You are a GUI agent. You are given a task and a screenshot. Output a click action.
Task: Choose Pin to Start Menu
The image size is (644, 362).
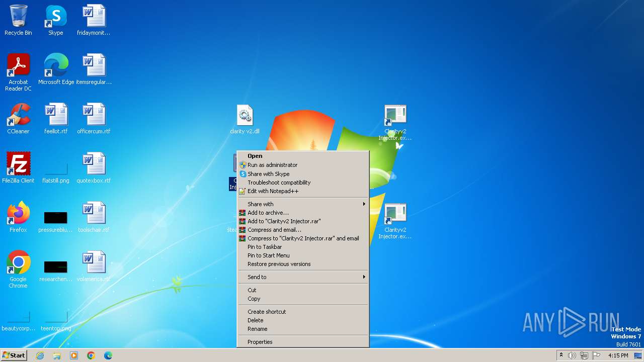pos(303,255)
